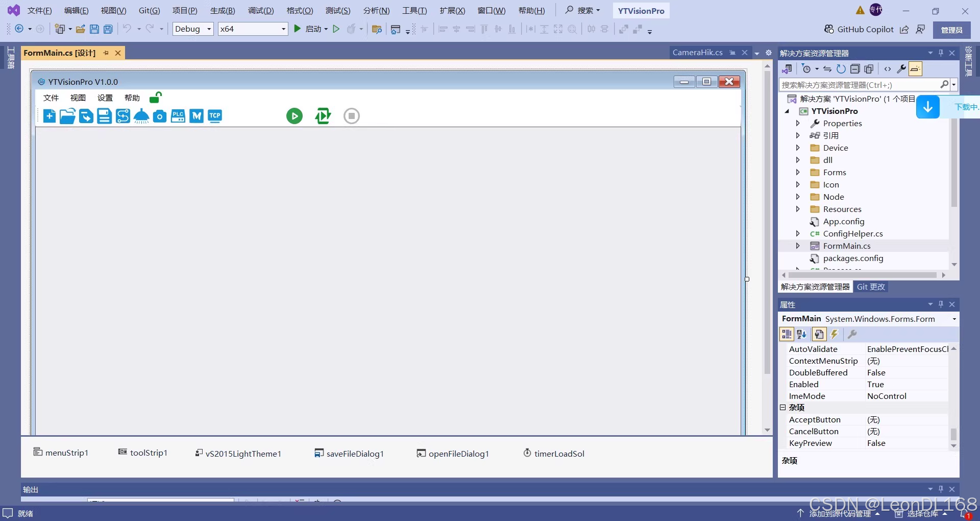Toggle Alphabetical sort in Properties panel
The width and height of the screenshot is (980, 521).
(802, 334)
